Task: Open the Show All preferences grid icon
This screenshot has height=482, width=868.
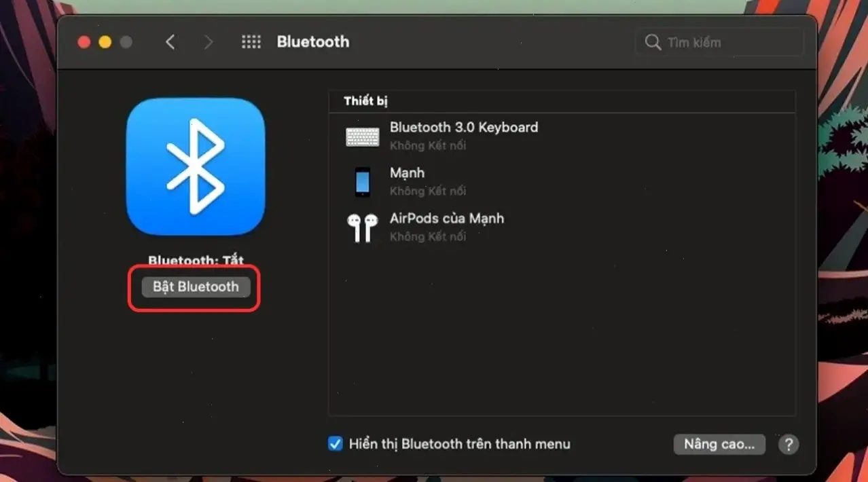Action: point(251,41)
